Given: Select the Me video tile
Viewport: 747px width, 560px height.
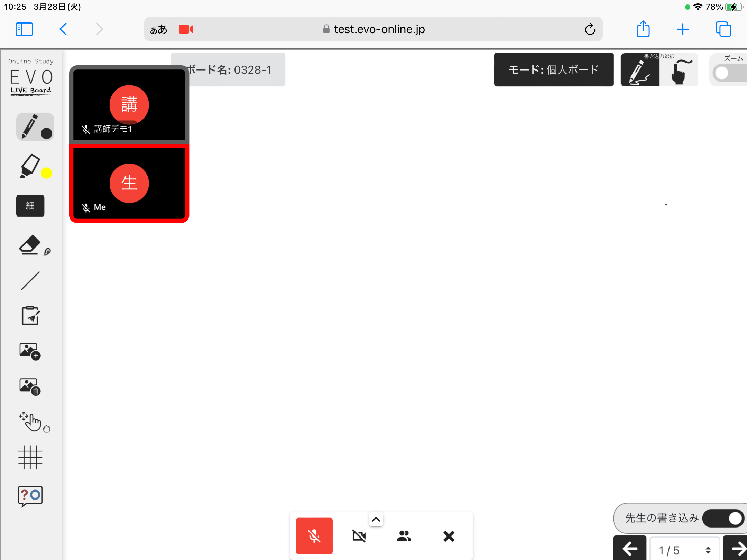Looking at the screenshot, I should pos(129,183).
